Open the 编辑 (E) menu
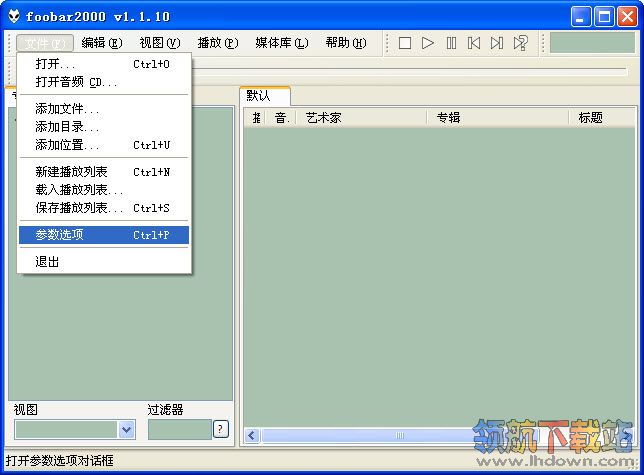The width and height of the screenshot is (644, 475). coord(102,43)
